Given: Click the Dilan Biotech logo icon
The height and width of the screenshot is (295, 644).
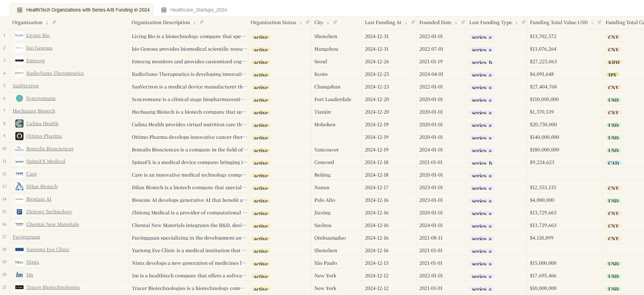Looking at the screenshot, I should (x=19, y=187).
